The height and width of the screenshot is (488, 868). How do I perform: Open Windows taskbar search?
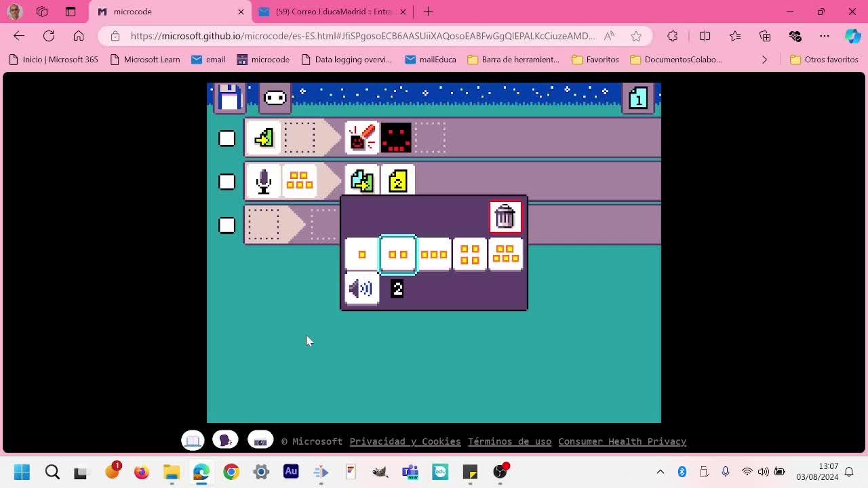pyautogui.click(x=52, y=472)
